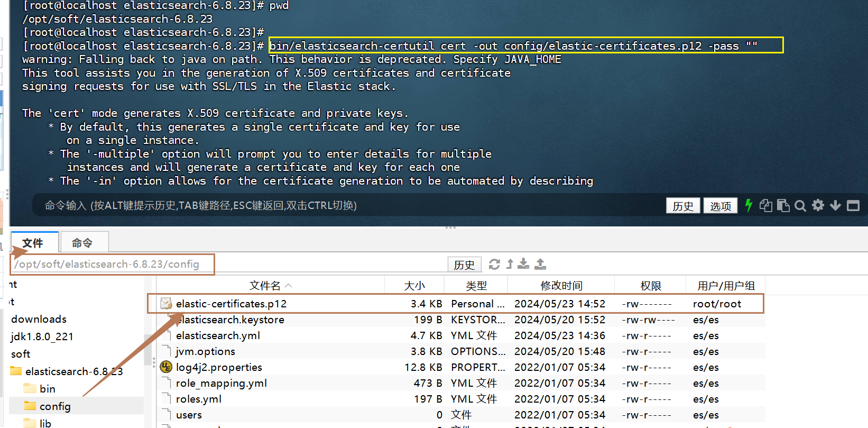This screenshot has width=868, height=428.
Task: Click the lib folder icon in tree
Action: 30,423
